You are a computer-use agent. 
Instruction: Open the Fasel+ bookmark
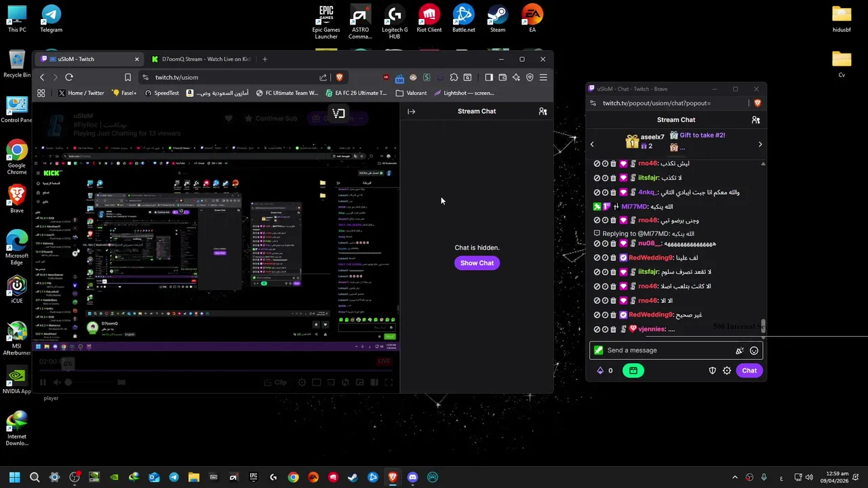point(124,93)
